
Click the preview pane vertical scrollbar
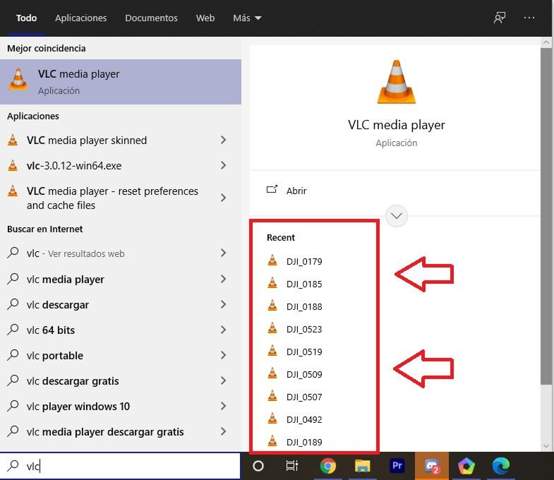click(546, 215)
